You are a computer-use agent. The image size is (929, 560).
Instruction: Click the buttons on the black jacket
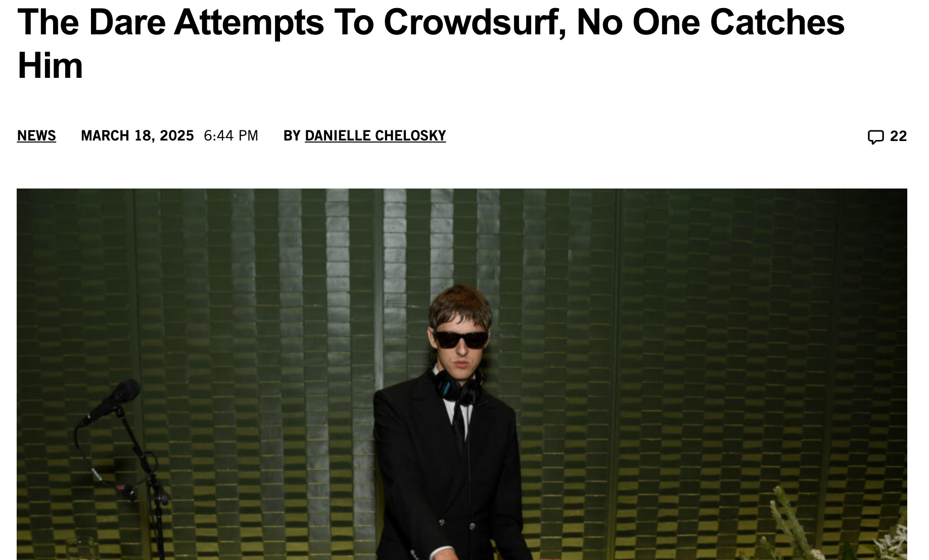[x=456, y=524]
